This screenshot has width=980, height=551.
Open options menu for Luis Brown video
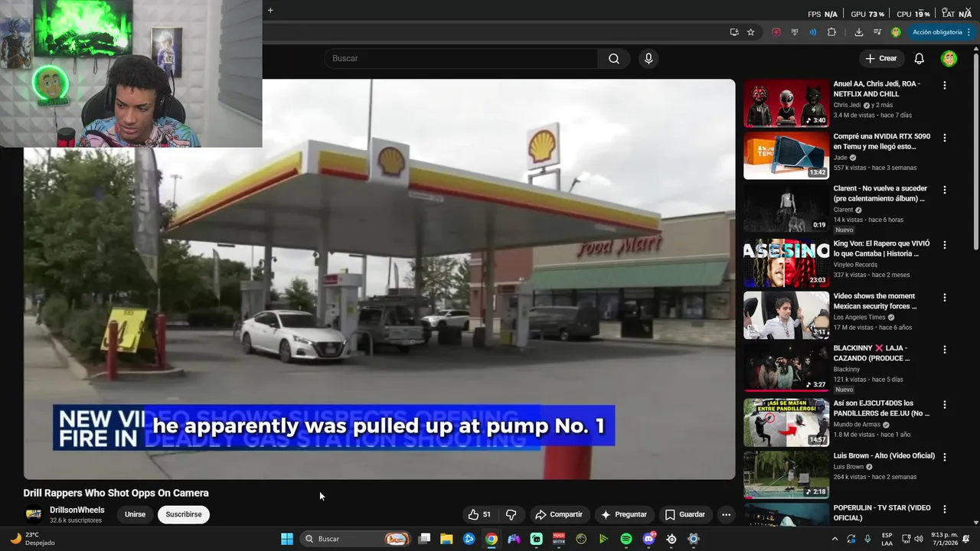click(945, 457)
